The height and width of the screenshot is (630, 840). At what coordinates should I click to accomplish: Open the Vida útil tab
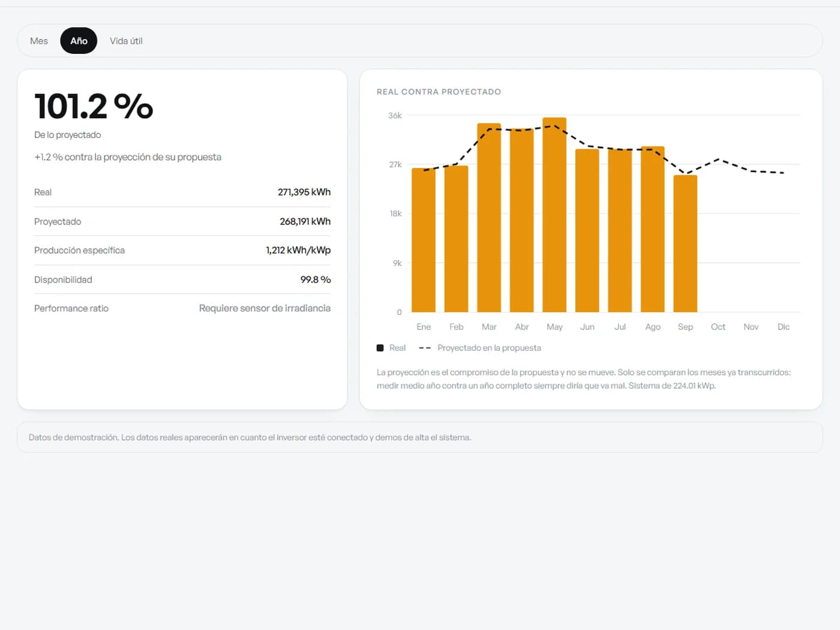click(x=126, y=41)
